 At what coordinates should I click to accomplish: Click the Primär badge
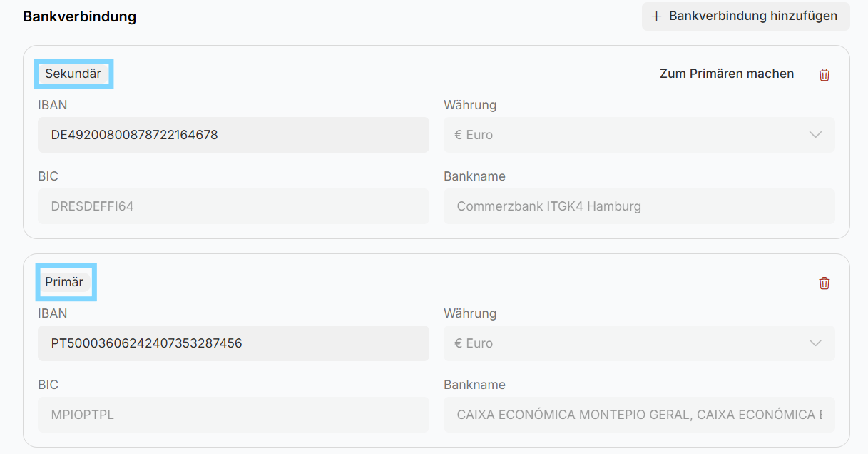point(64,282)
